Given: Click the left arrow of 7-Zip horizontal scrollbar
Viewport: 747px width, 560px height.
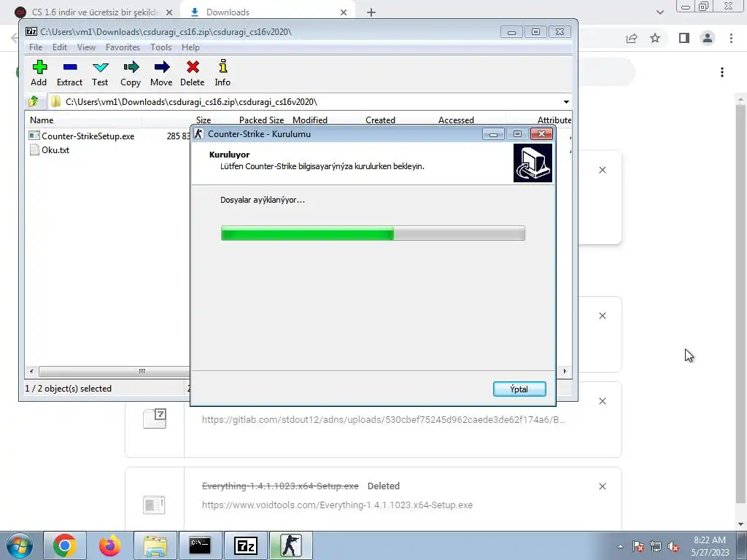Looking at the screenshot, I should [31, 371].
